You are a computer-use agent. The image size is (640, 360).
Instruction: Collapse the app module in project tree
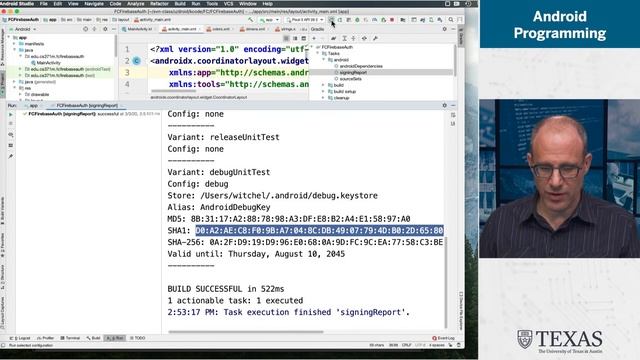[x=9, y=38]
